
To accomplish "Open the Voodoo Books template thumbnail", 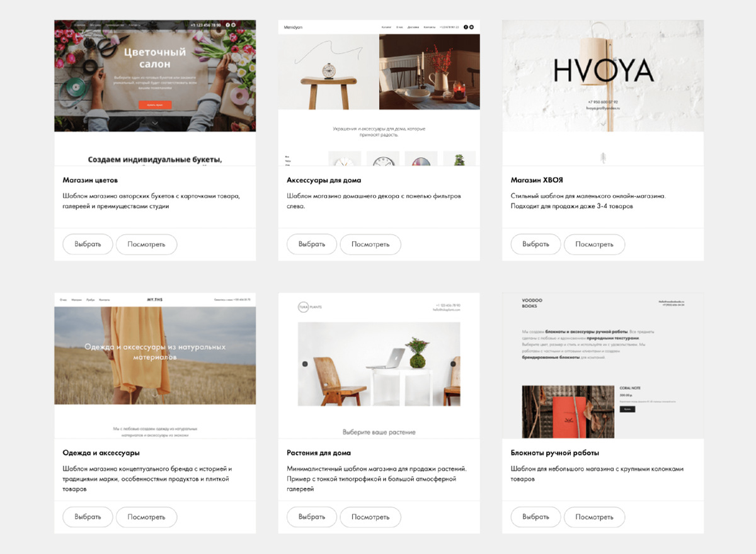I will click(603, 365).
